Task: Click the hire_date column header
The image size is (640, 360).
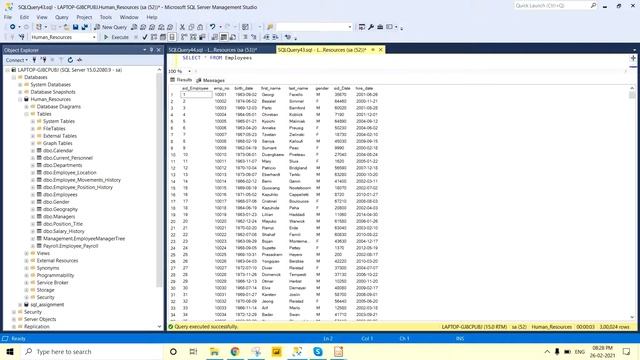Action: click(364, 88)
